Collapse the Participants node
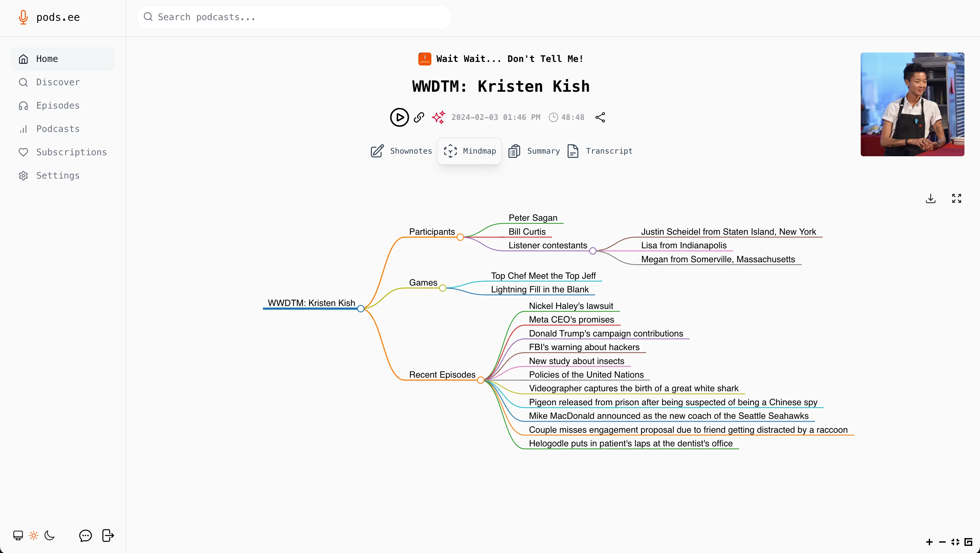980x553 pixels. pos(460,237)
